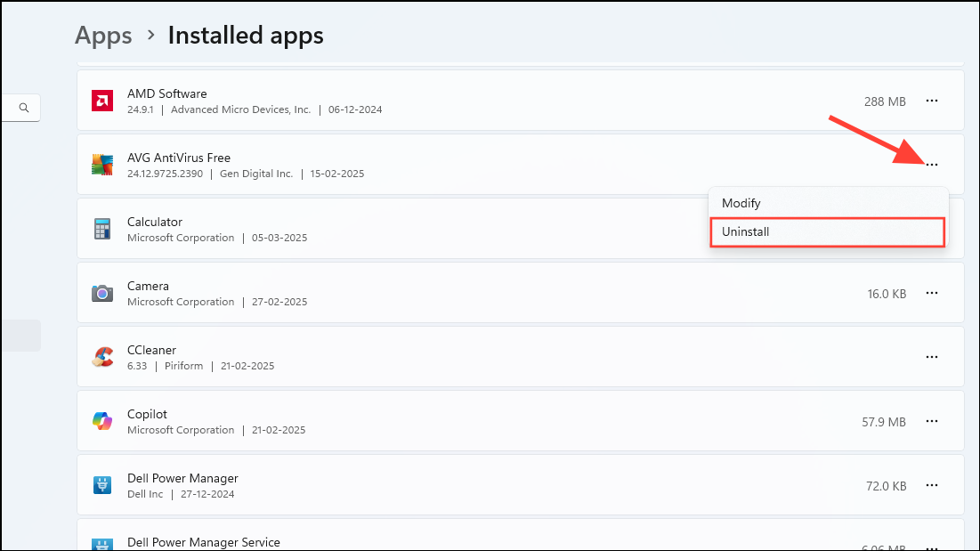The image size is (980, 551).
Task: Click the 16.0 KB size value
Action: [887, 294]
